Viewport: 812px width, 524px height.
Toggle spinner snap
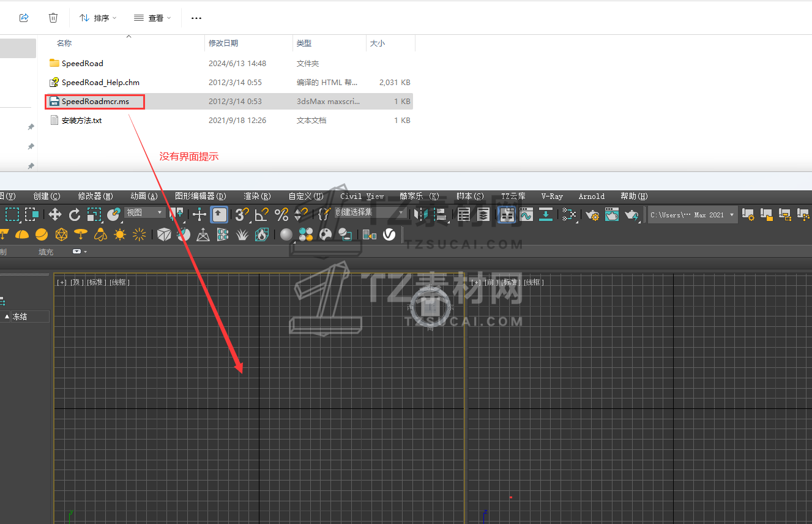(x=301, y=214)
